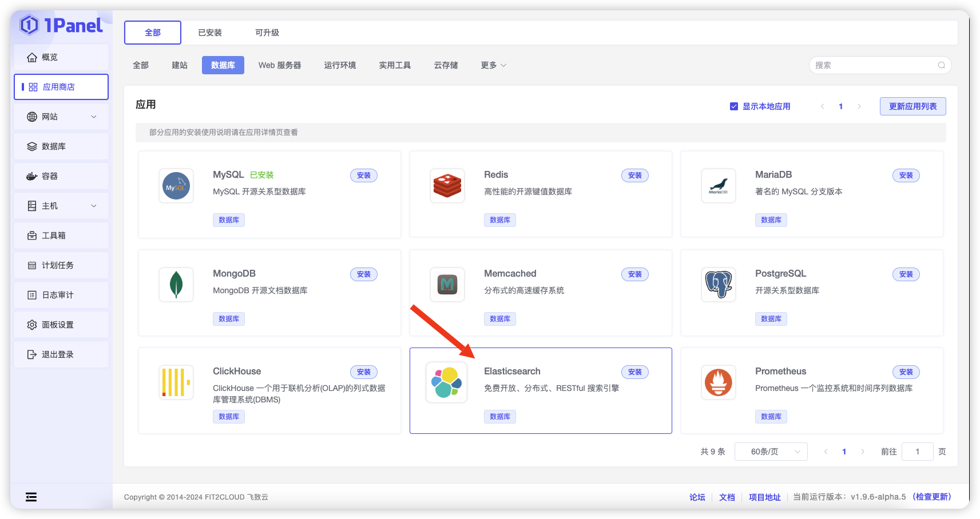This screenshot has height=519, width=980.
Task: Click the Memcached app icon
Action: click(447, 285)
